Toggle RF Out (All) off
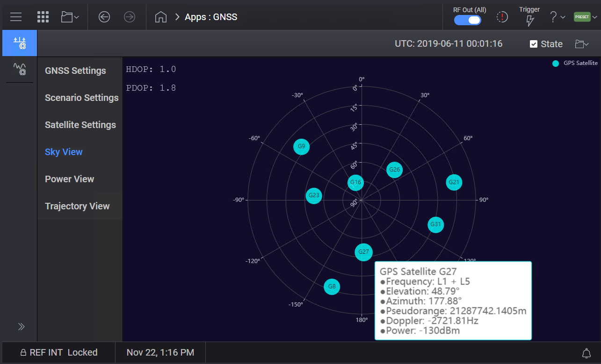 click(467, 20)
